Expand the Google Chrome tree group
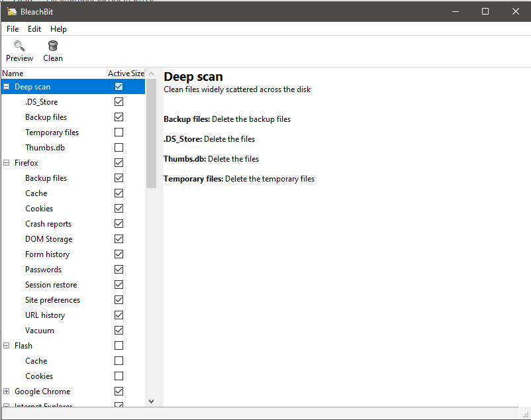Image resolution: width=531 pixels, height=420 pixels. point(7,392)
